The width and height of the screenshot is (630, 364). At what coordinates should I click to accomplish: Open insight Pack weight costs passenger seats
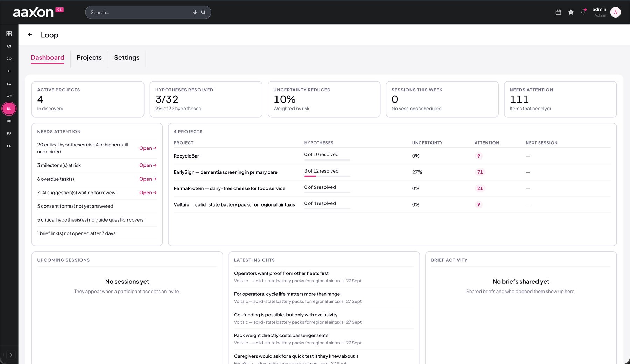coord(324,339)
